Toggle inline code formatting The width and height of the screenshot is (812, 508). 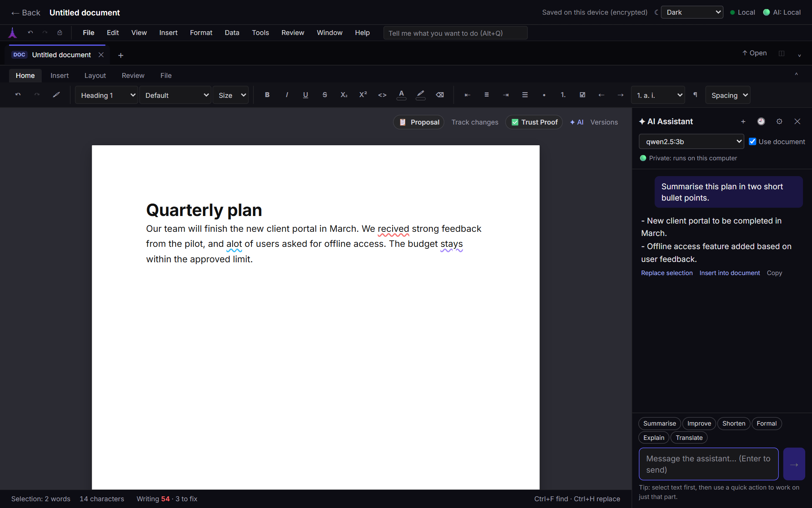pos(382,95)
